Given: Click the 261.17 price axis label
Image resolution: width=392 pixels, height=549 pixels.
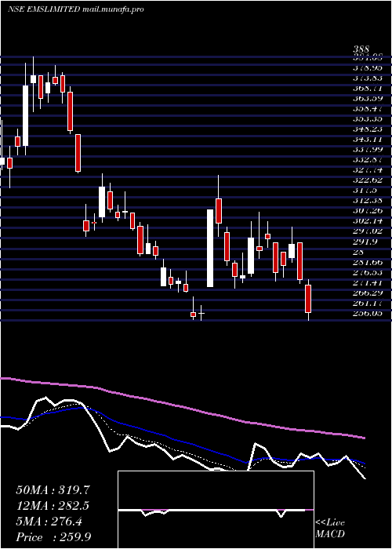Looking at the screenshot, I should pyautogui.click(x=367, y=303).
